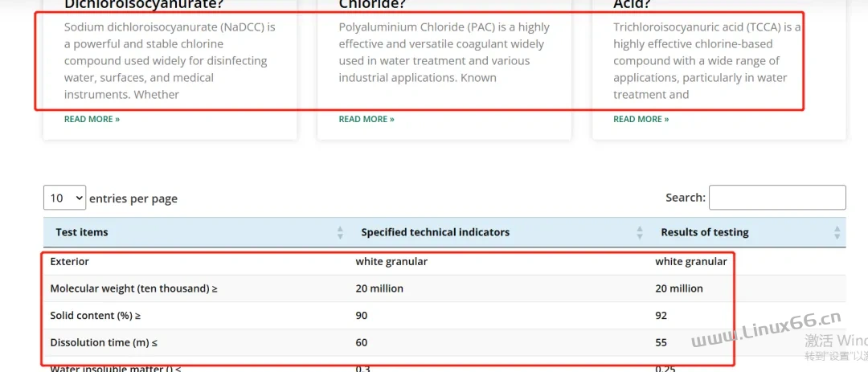The image size is (868, 372).
Task: Click the tested dissolution time value 55
Action: pyautogui.click(x=661, y=342)
